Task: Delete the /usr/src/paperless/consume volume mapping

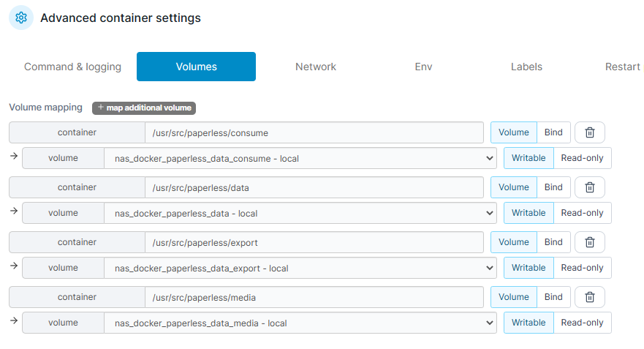Action: click(x=589, y=132)
